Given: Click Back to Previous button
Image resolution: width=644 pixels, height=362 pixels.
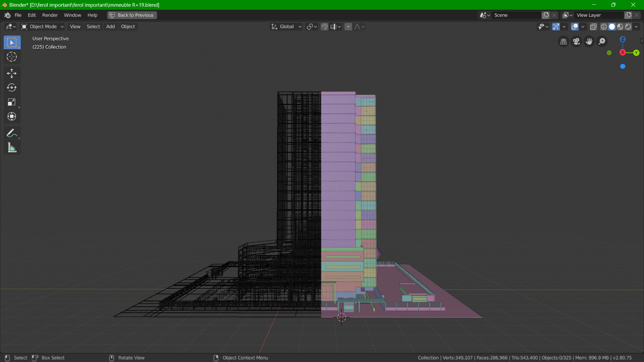Looking at the screenshot, I should [132, 15].
